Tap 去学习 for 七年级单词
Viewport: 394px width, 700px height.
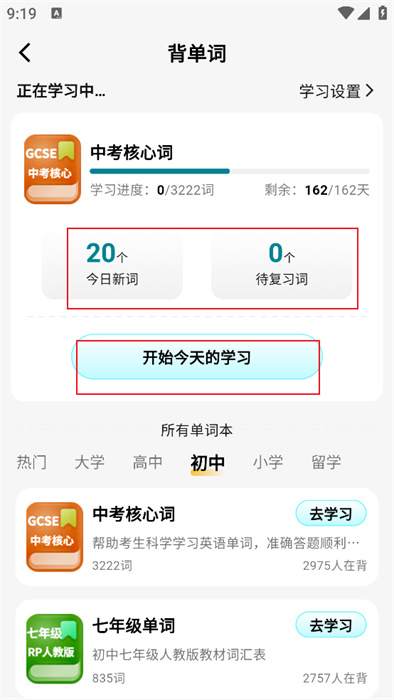pos(331,625)
